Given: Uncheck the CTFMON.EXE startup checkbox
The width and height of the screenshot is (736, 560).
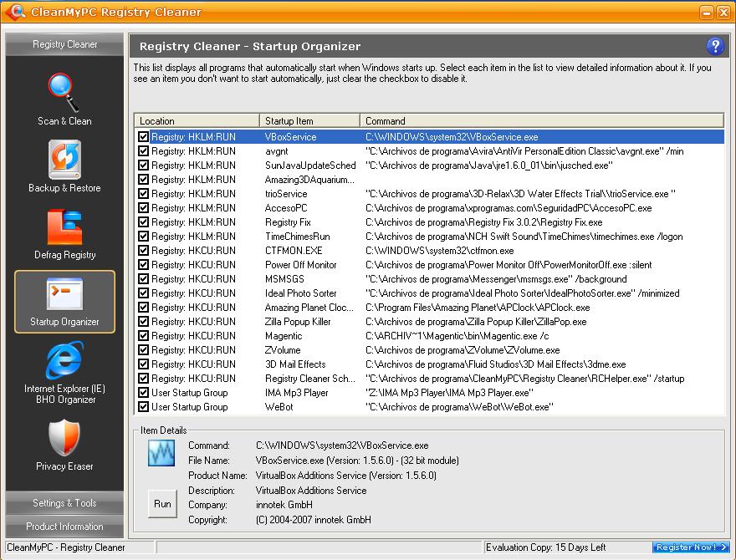Looking at the screenshot, I should click(x=143, y=251).
